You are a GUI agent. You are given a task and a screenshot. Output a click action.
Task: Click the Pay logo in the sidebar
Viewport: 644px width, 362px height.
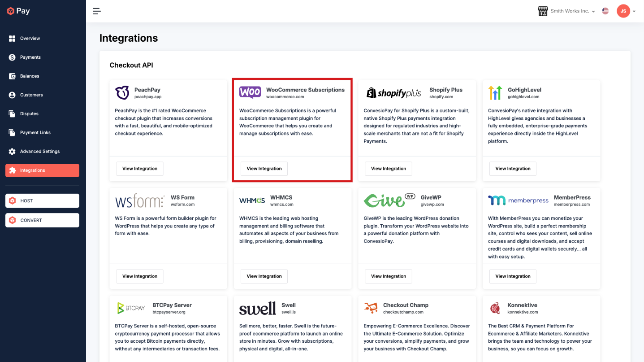[18, 11]
